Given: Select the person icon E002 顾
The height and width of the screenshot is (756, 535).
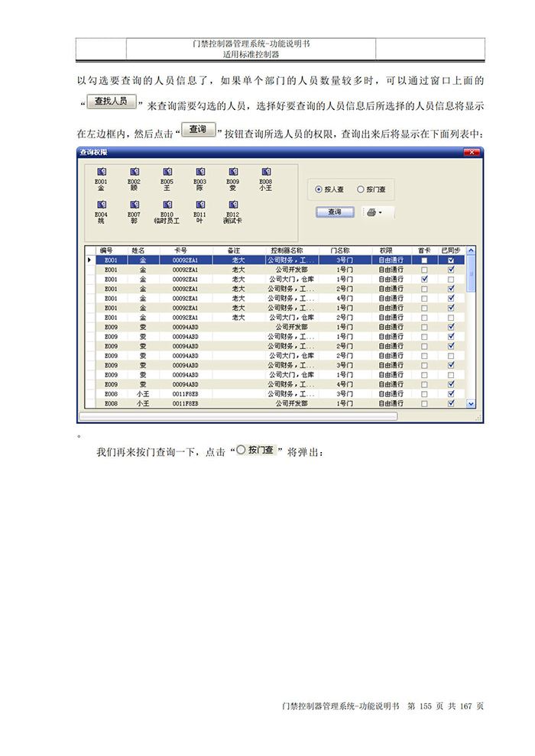Looking at the screenshot, I should pos(134,179).
